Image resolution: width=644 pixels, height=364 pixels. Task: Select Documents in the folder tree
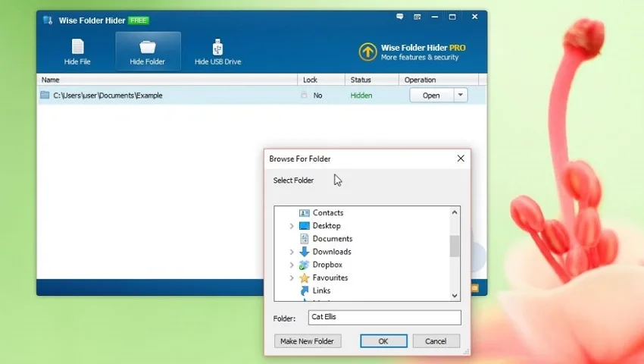333,239
